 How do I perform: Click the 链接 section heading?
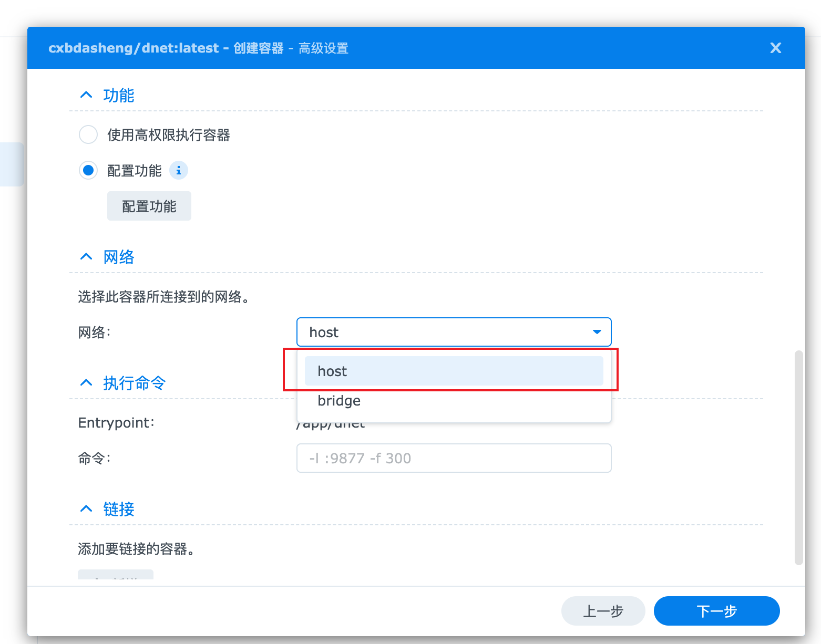pos(119,509)
